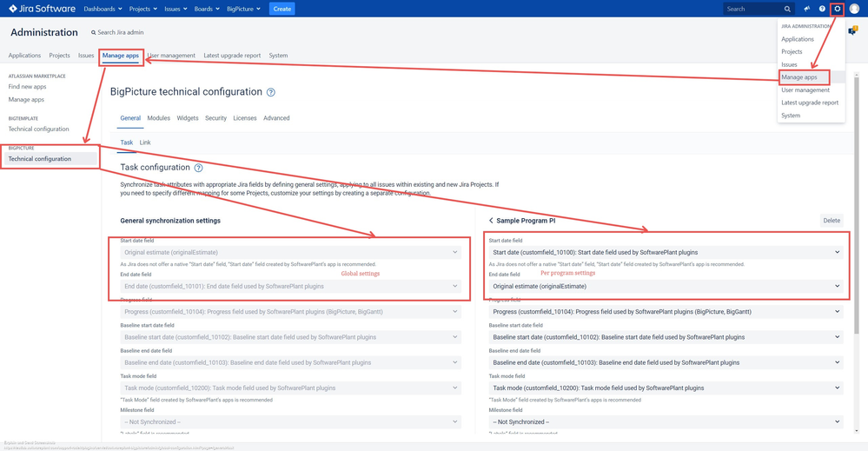Click the notification flag icon below the header
The image size is (868, 451).
pyautogui.click(x=853, y=30)
